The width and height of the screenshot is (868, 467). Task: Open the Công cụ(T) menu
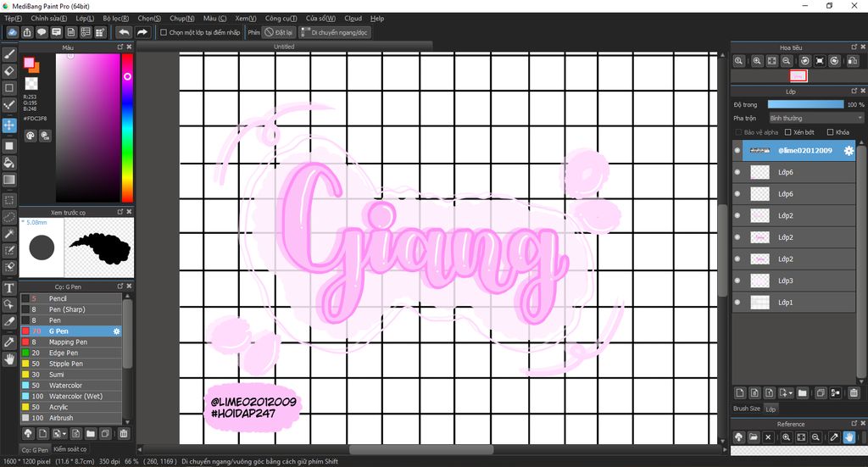click(281, 19)
